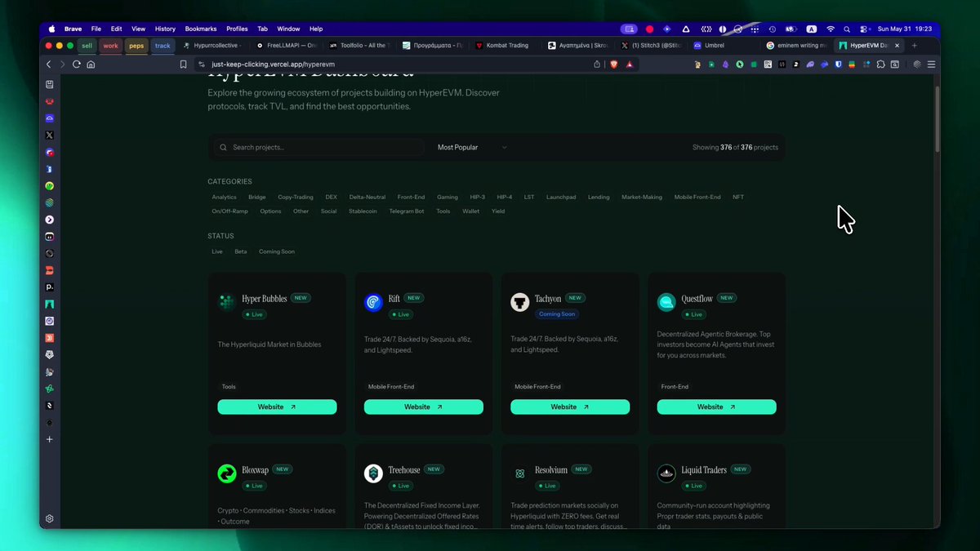
Task: Toggle the Analytics category filter
Action: click(225, 197)
